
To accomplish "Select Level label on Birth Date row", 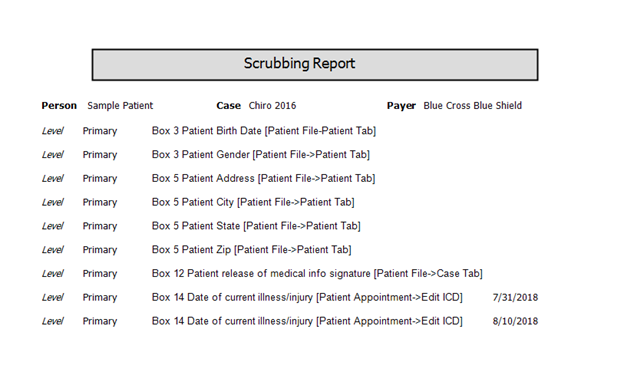I will tap(53, 131).
